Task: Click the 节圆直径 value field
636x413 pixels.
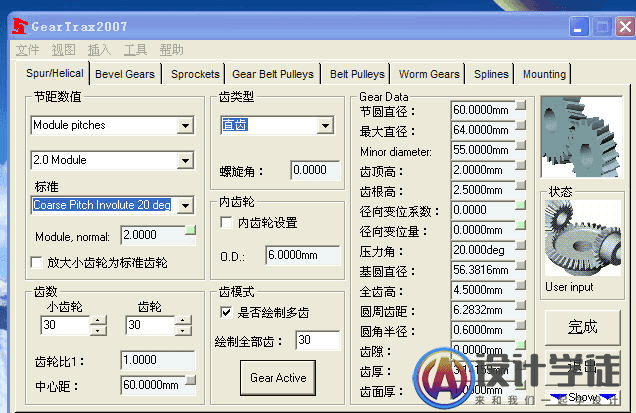Action: point(483,110)
